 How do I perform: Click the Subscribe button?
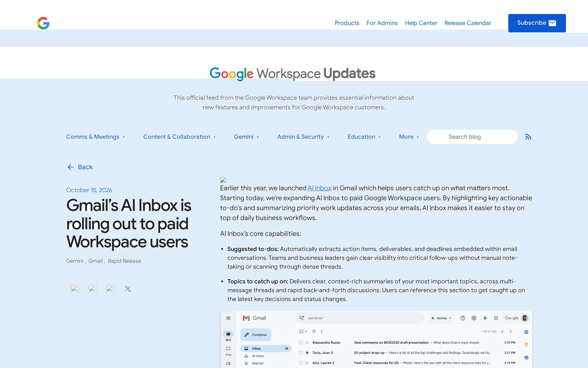coord(537,23)
